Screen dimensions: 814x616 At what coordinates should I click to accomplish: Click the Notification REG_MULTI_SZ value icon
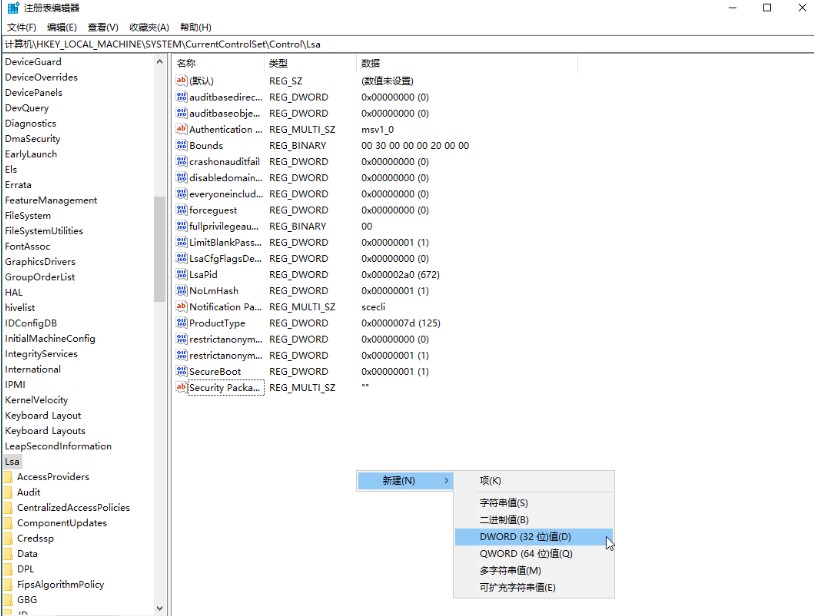pyautogui.click(x=183, y=306)
